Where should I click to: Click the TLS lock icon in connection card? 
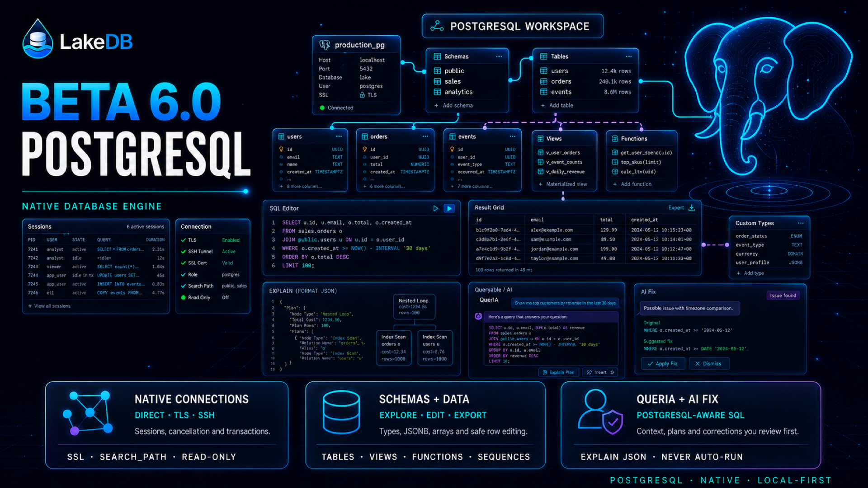(x=362, y=95)
